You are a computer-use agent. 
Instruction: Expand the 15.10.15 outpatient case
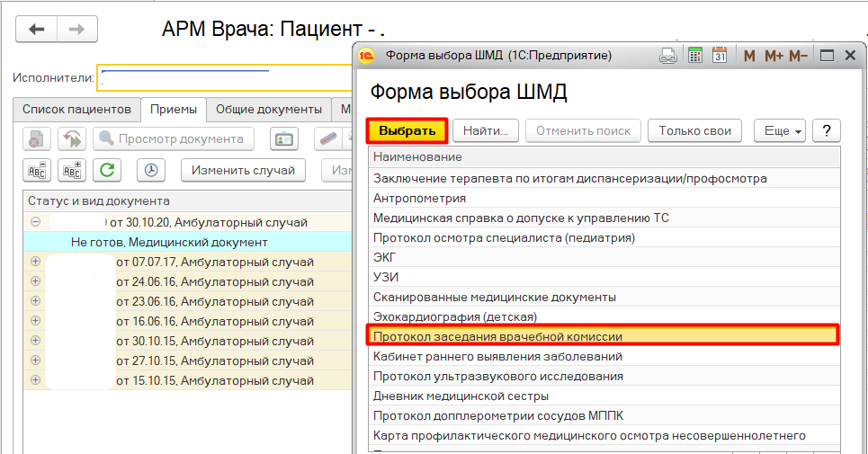click(x=35, y=380)
